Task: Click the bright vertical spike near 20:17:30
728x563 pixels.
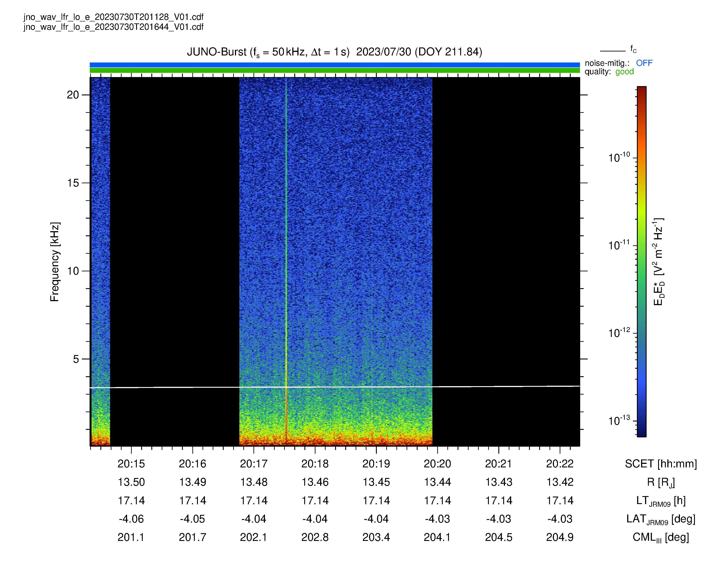Action: 286,260
